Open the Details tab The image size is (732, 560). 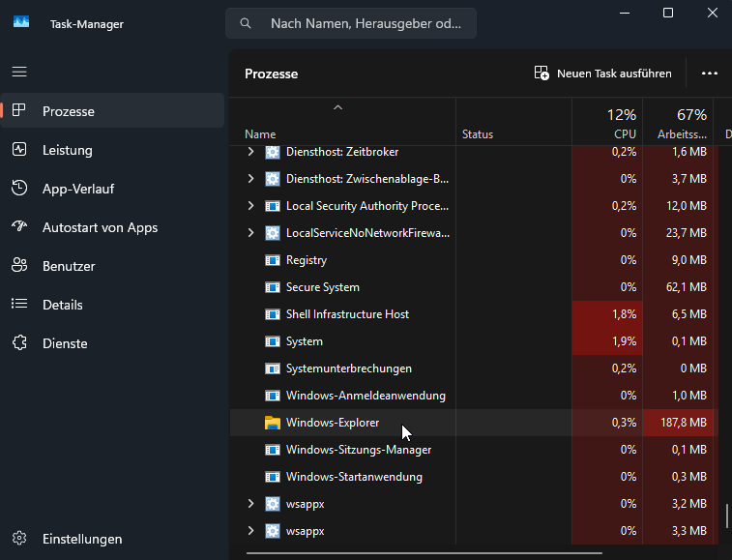[112, 305]
